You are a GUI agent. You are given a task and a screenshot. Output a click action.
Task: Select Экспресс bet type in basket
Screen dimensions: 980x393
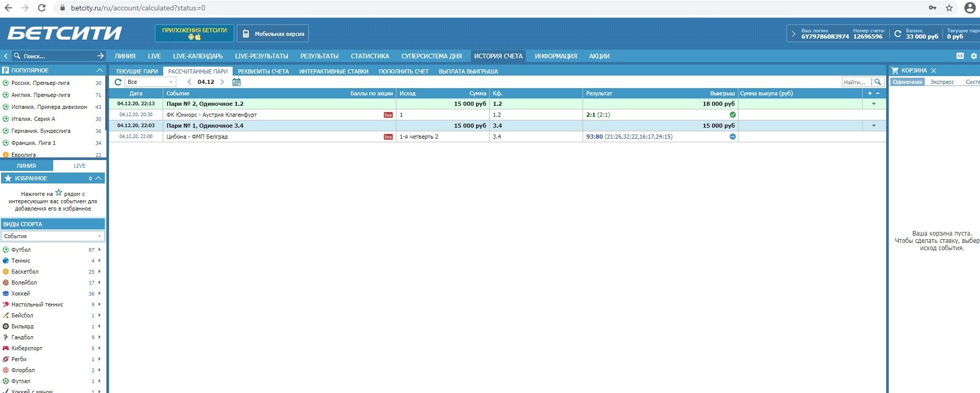click(x=942, y=82)
